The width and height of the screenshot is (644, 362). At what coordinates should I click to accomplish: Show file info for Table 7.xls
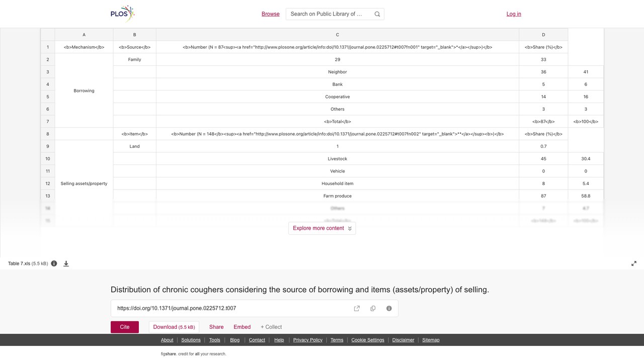pos(54,263)
